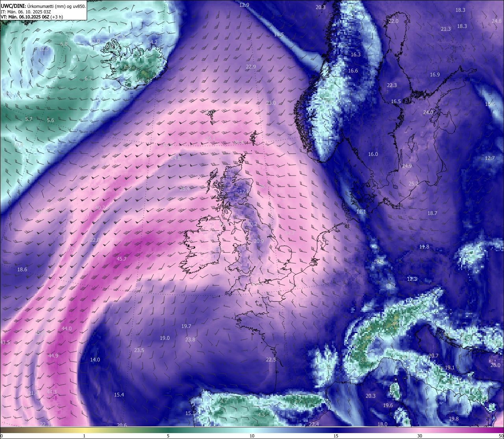504x439 pixels.
Task: Click the 22.5 value near the French coast
Action: tap(271, 360)
